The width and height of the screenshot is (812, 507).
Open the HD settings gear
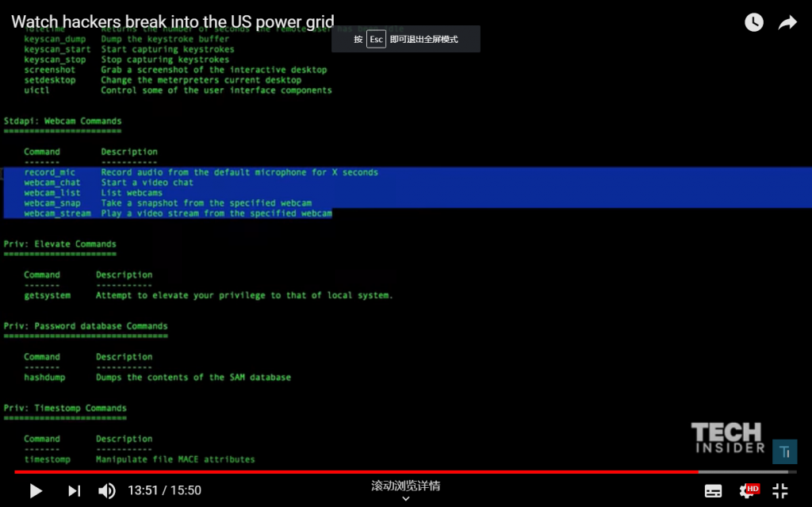click(749, 490)
